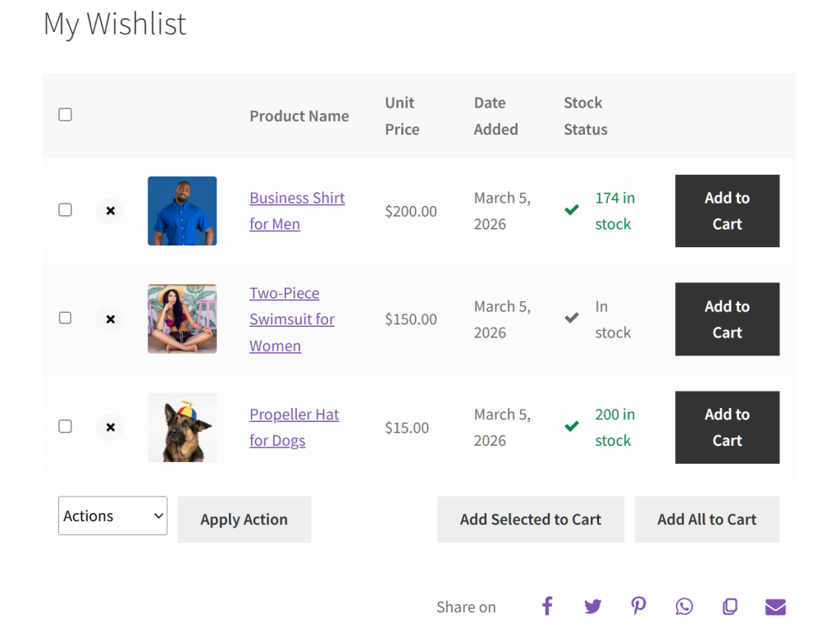The height and width of the screenshot is (628, 840).
Task: Open the Propeller Hat for Dogs link
Action: click(294, 427)
